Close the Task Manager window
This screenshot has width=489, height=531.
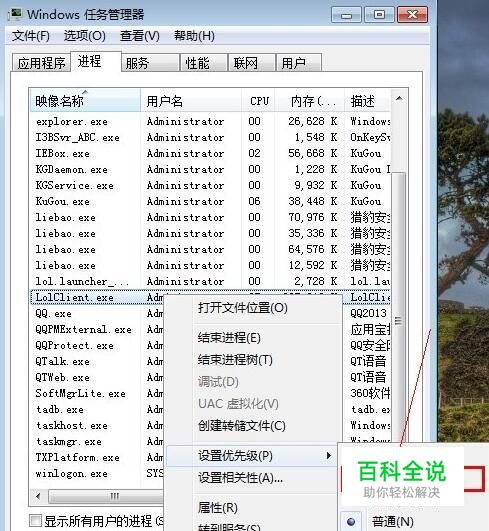coord(412,15)
